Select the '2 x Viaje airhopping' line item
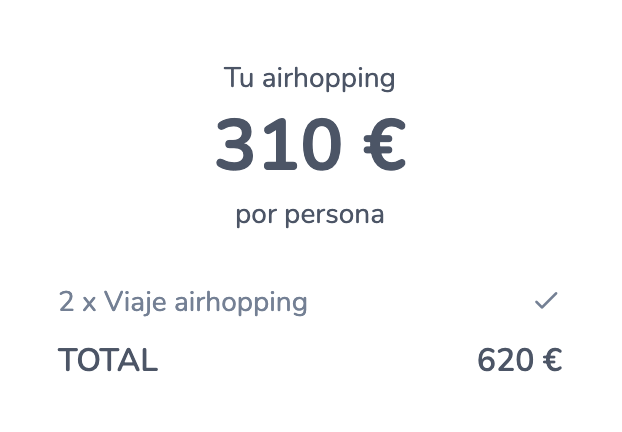Image resolution: width=622 pixels, height=432 pixels. click(183, 302)
